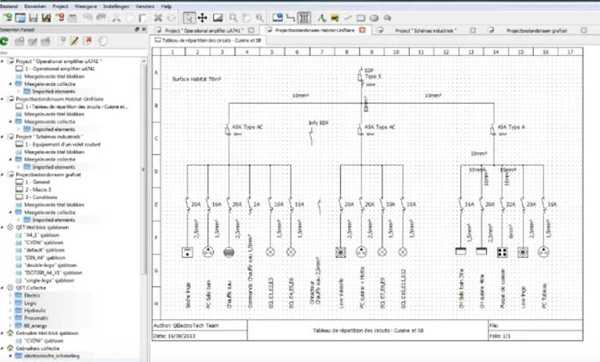Screen dimensions: 600x362
Task: Expand the Electric collection folder
Action: [x=10, y=295]
